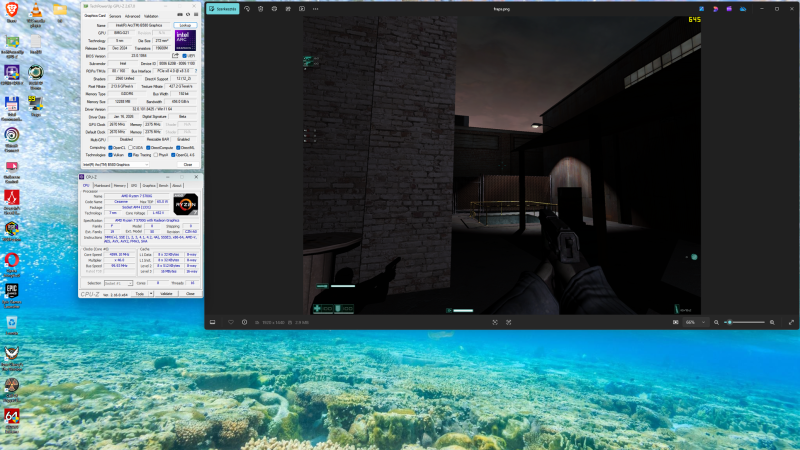Click the print icon in Photos toolbar
This screenshot has width=800, height=450.
(274, 9)
